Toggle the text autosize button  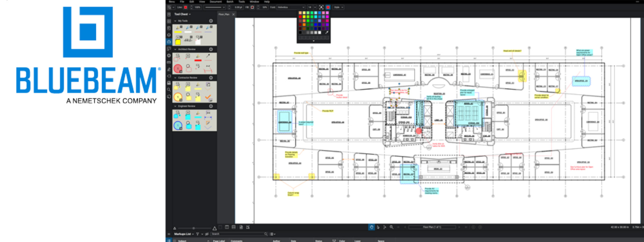(x=321, y=7)
